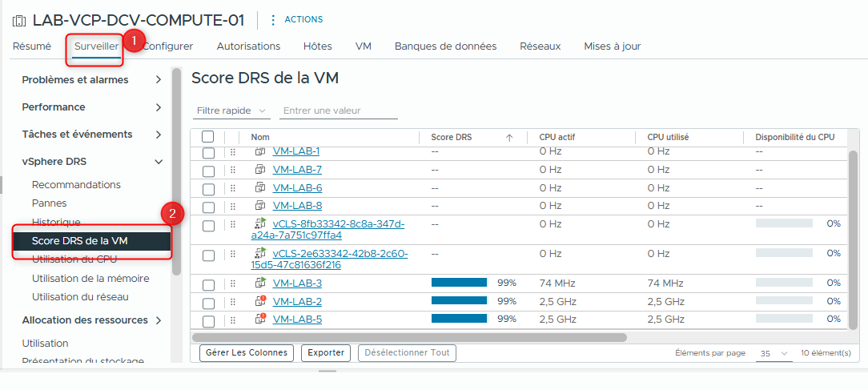Click the alert VM icon of VM-LAB-2
868x390 pixels.
pyautogui.click(x=260, y=301)
